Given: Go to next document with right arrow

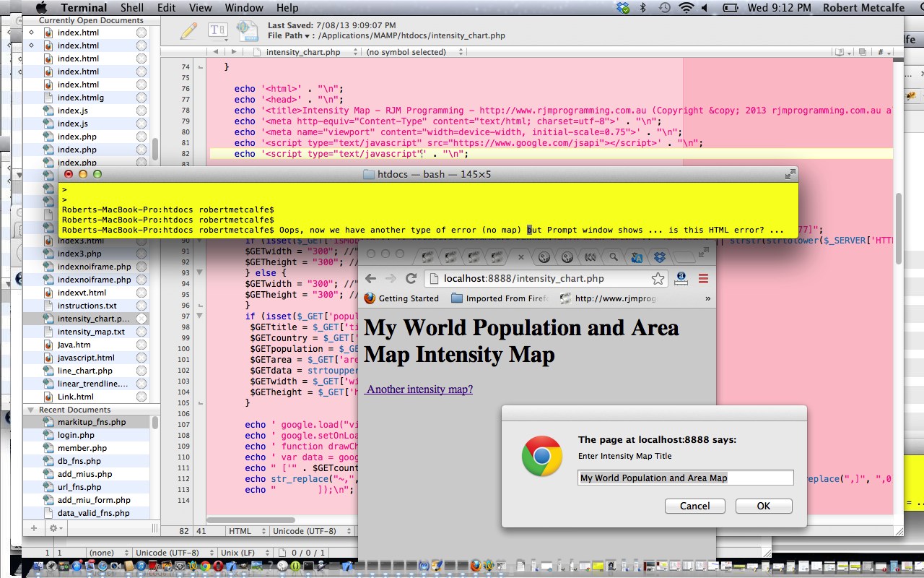Looking at the screenshot, I should [233, 52].
